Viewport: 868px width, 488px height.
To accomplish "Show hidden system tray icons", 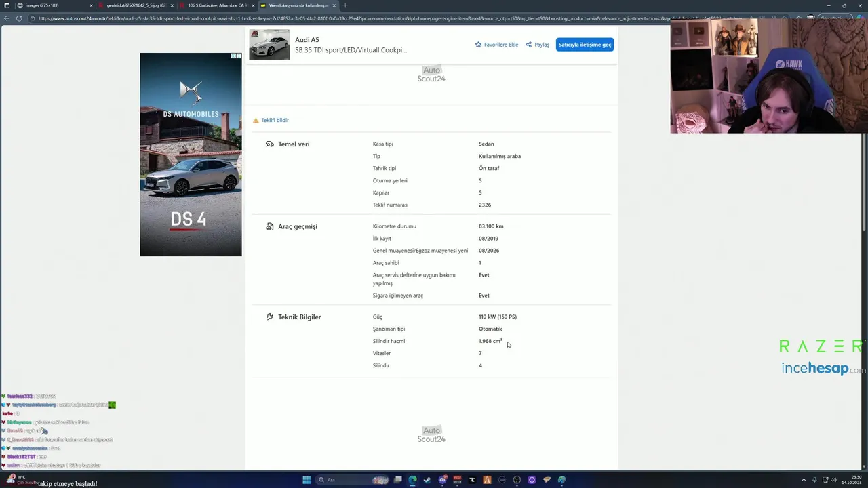I will 804,480.
